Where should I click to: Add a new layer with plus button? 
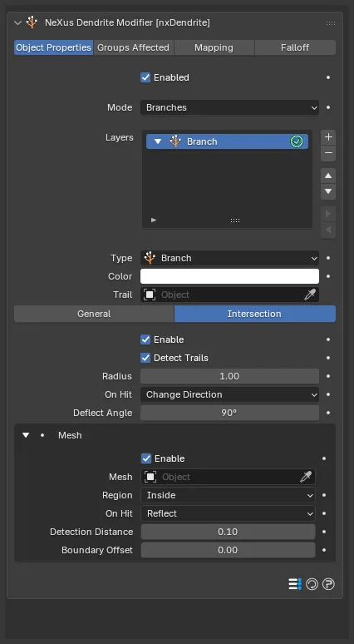pos(328,137)
